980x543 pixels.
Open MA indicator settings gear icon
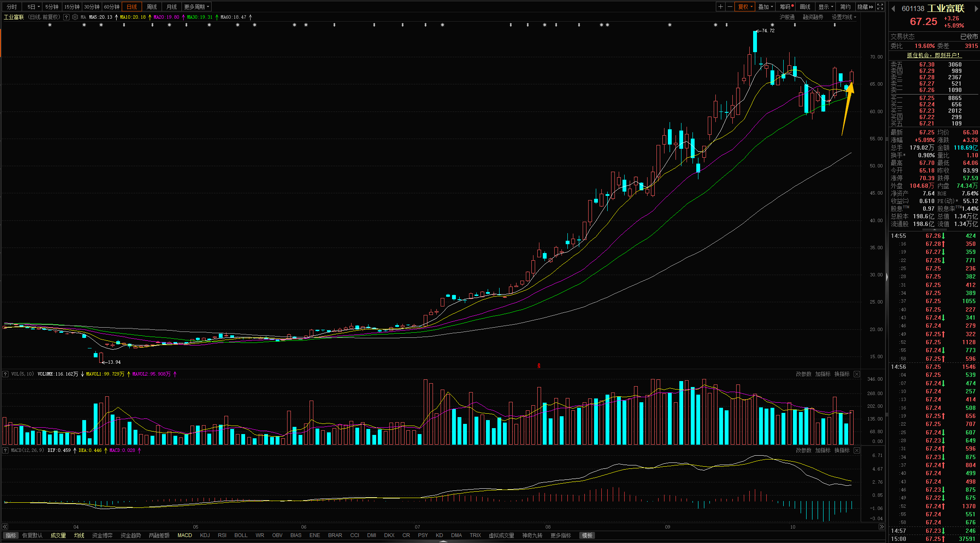(x=75, y=17)
